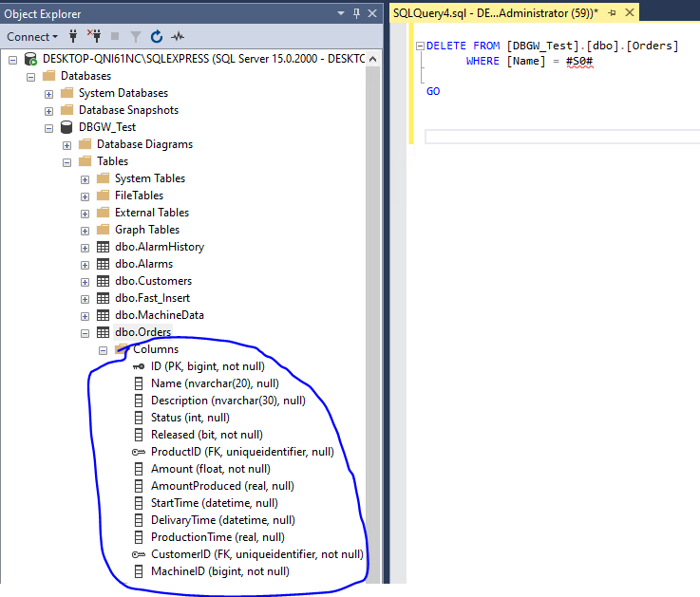The image size is (700, 597).
Task: Click the Tables folder icon
Action: 85,160
